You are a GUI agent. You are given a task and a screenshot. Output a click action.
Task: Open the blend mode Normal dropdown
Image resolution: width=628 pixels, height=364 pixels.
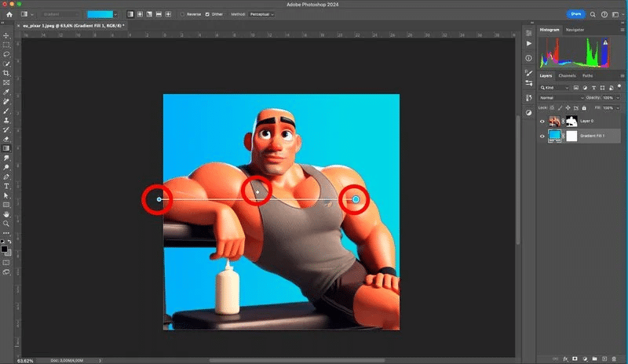tap(561, 97)
